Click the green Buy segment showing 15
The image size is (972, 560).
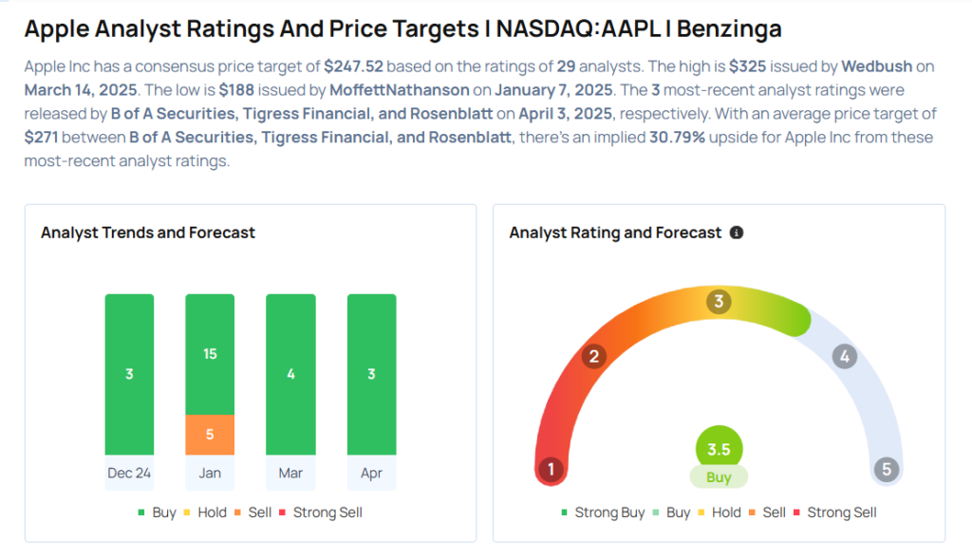210,354
